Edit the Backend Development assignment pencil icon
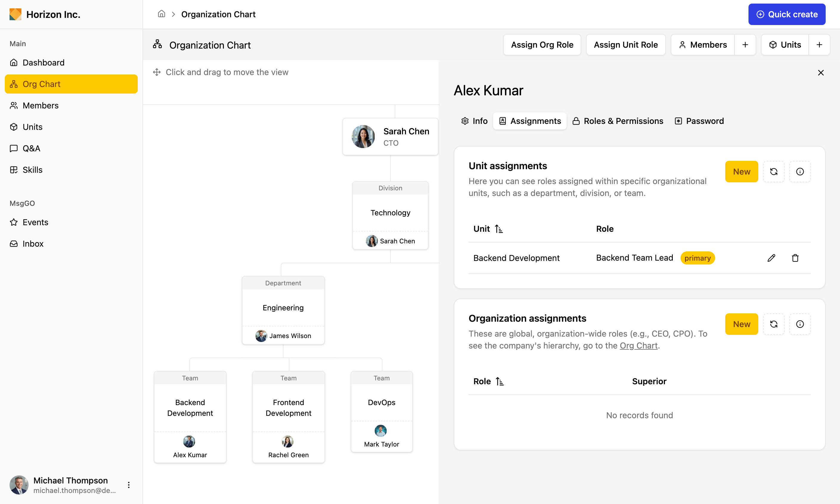The width and height of the screenshot is (840, 504). [771, 258]
